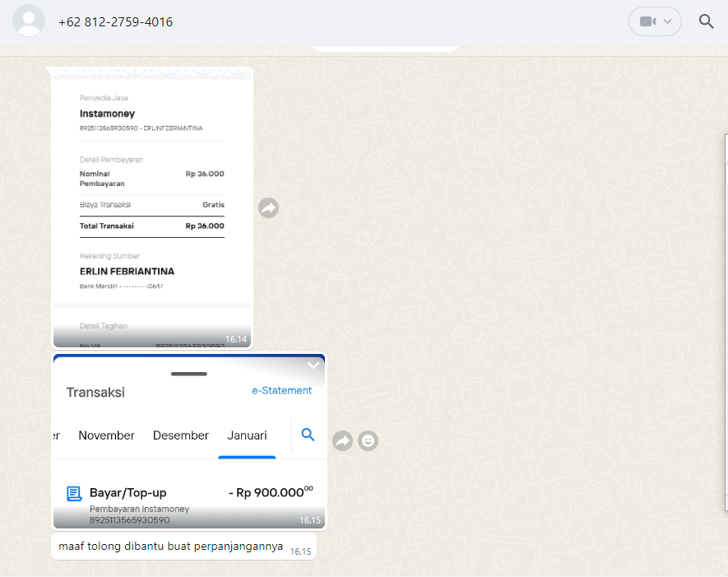Click 'Transaksi' heading in the image
The image size is (728, 577).
(x=95, y=393)
